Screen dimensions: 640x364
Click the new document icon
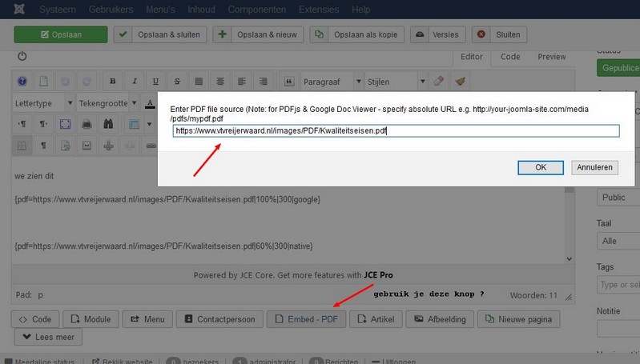[x=44, y=82]
